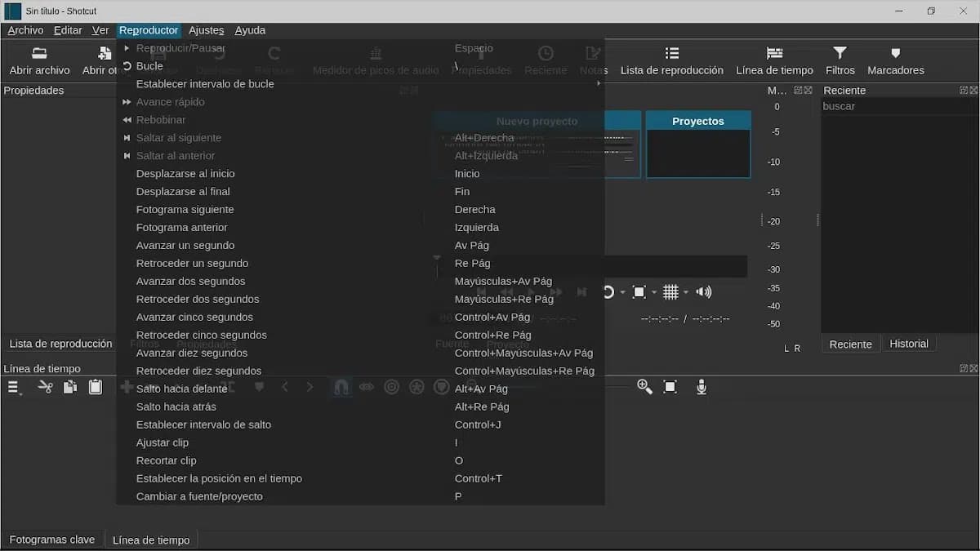
Task: Click the timeline copy icon
Action: [70, 387]
